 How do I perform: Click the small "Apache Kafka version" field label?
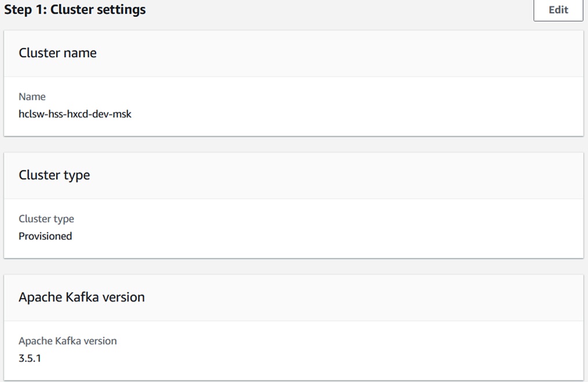point(67,341)
